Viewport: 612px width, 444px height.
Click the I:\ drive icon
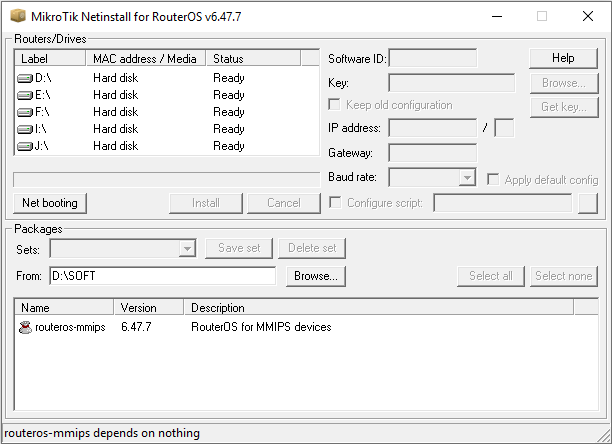tap(25, 129)
